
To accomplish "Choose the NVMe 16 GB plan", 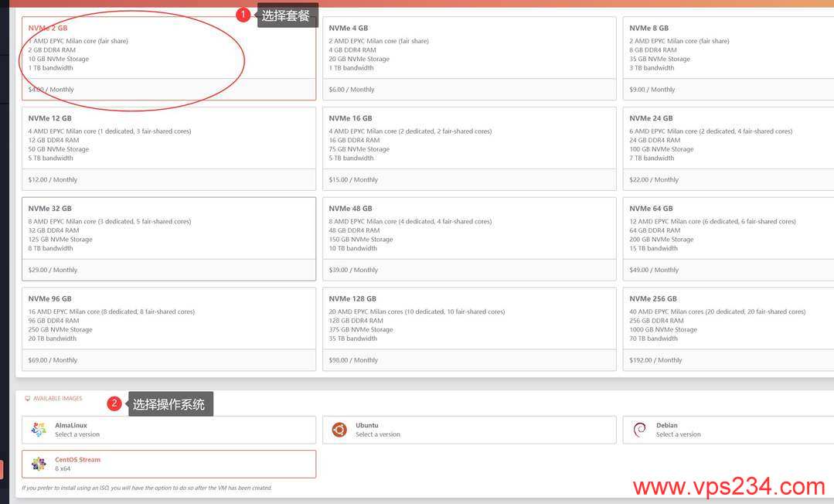I will tap(469, 148).
